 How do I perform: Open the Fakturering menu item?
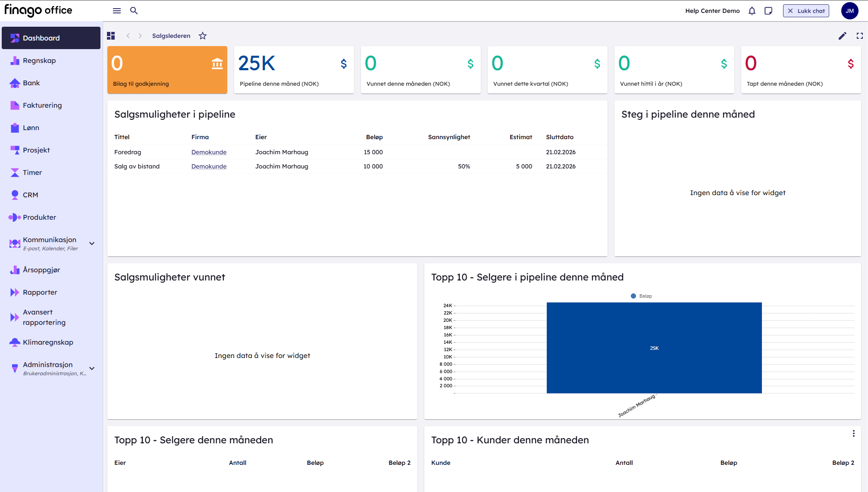(x=42, y=106)
